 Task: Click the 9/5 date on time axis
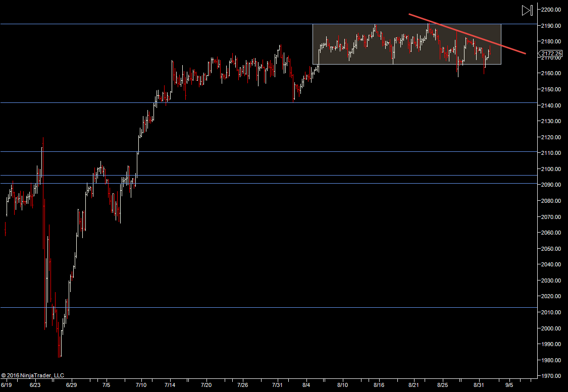point(509,385)
